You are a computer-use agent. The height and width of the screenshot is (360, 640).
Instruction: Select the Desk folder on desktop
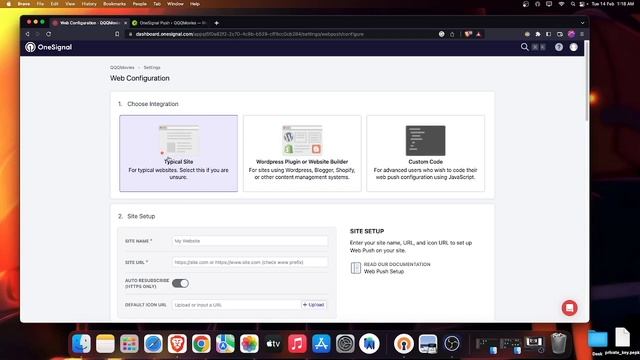coord(598,343)
